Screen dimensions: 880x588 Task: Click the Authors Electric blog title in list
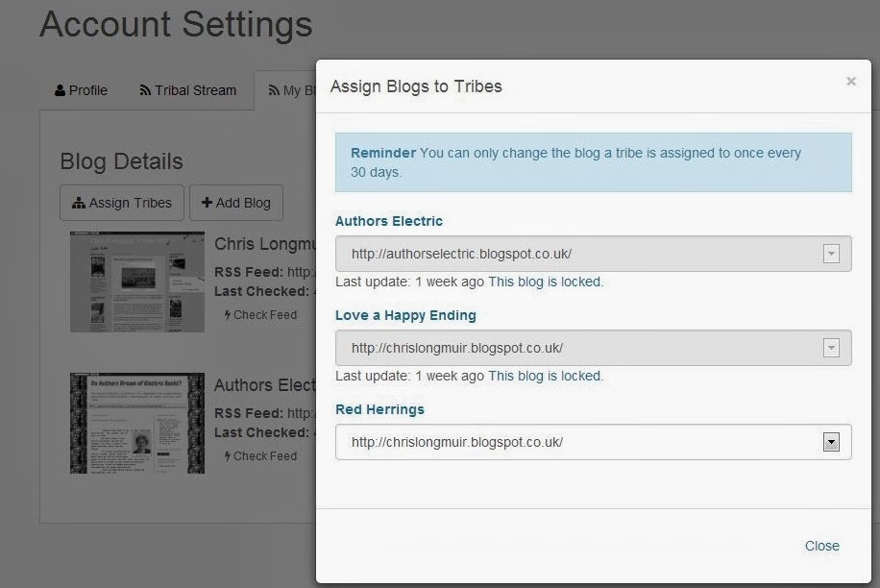pyautogui.click(x=265, y=385)
